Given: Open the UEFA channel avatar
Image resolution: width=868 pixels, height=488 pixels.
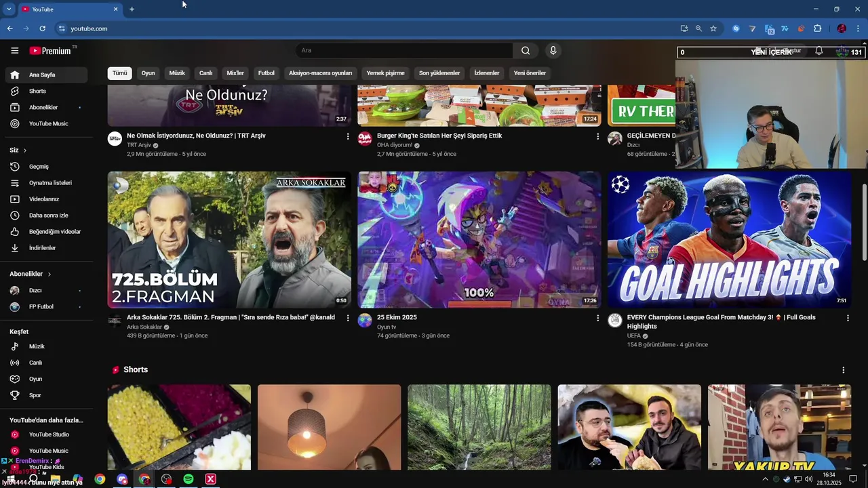Looking at the screenshot, I should 615,321.
